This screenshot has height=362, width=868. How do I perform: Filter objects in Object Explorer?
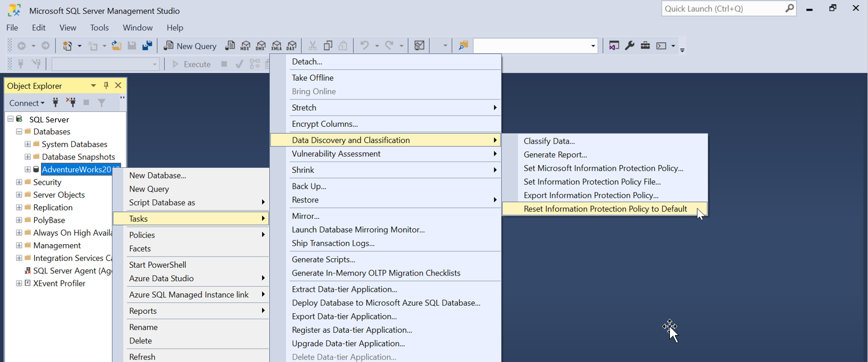(x=101, y=103)
